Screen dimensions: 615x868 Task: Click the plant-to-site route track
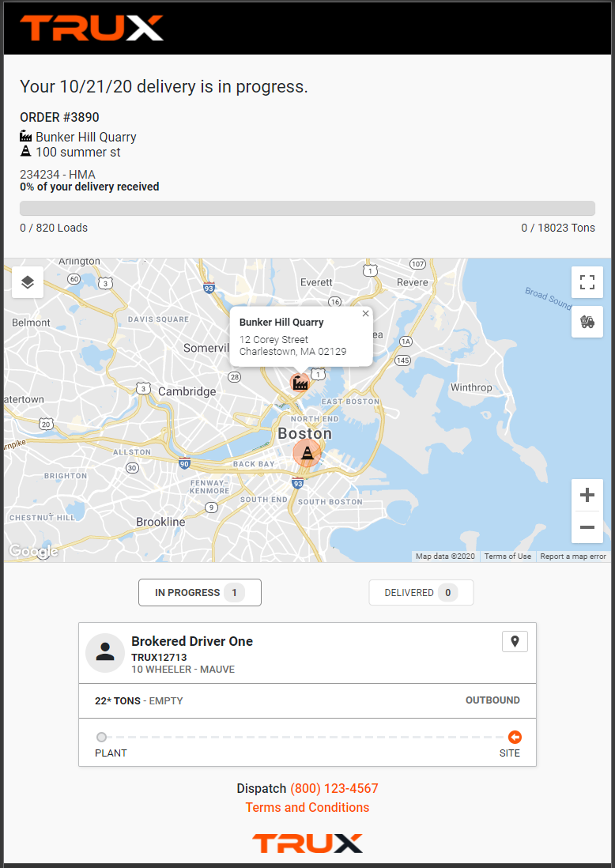point(307,737)
